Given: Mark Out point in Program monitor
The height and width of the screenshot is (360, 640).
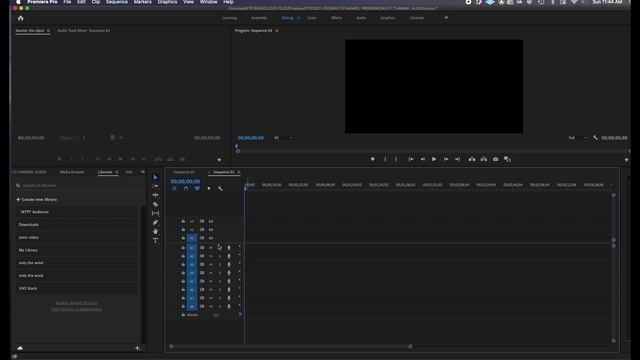Looking at the screenshot, I should point(396,159).
